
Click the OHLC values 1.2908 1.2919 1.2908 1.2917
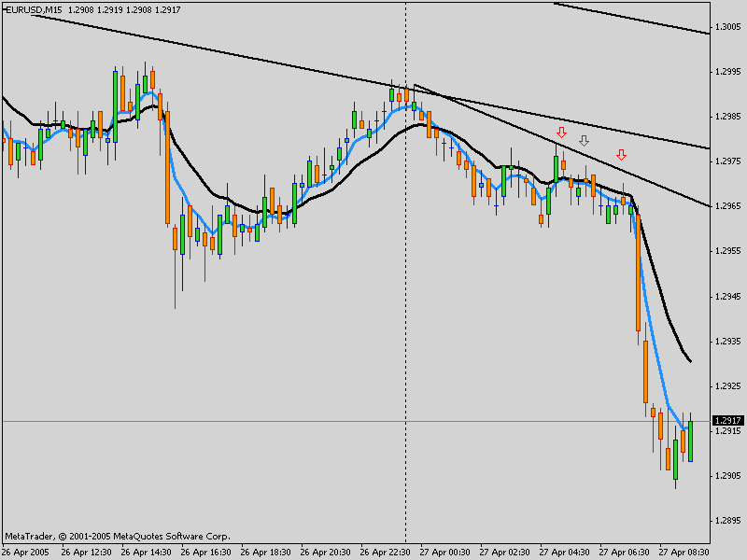pyautogui.click(x=124, y=9)
